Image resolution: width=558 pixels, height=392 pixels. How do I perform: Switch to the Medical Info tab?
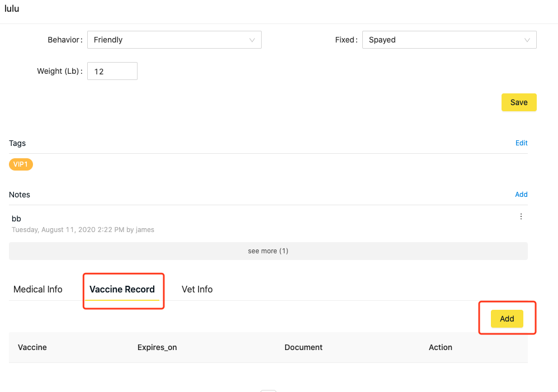point(37,289)
